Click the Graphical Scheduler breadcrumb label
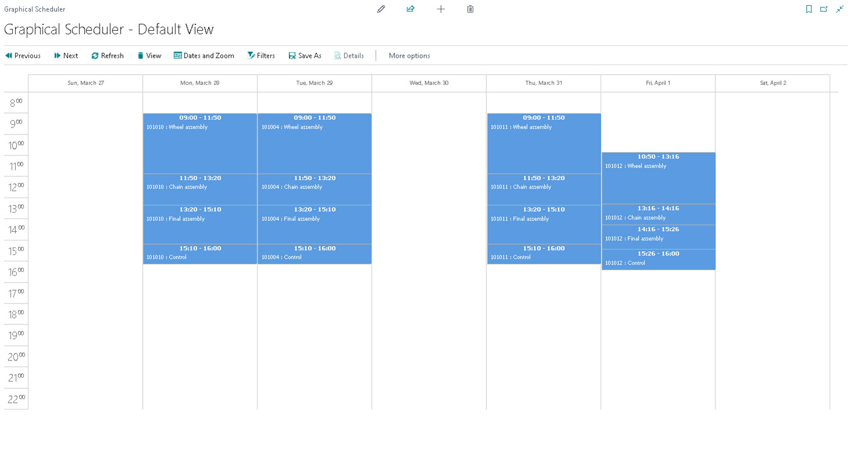Viewport: 868px width, 449px height. point(34,9)
